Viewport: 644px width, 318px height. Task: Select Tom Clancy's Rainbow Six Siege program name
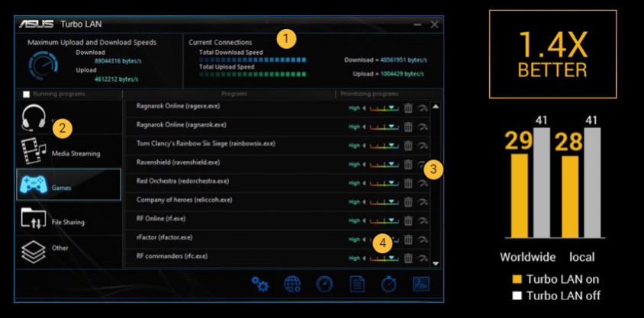206,143
